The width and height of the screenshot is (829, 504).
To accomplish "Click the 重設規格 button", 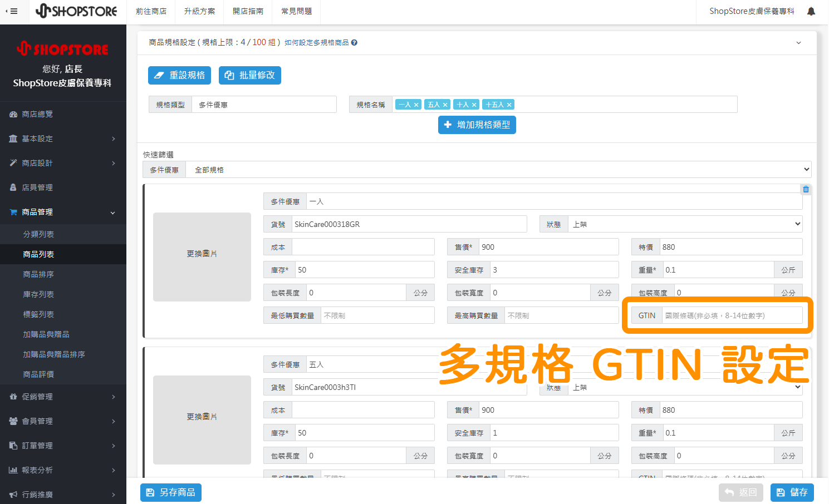I will point(179,75).
